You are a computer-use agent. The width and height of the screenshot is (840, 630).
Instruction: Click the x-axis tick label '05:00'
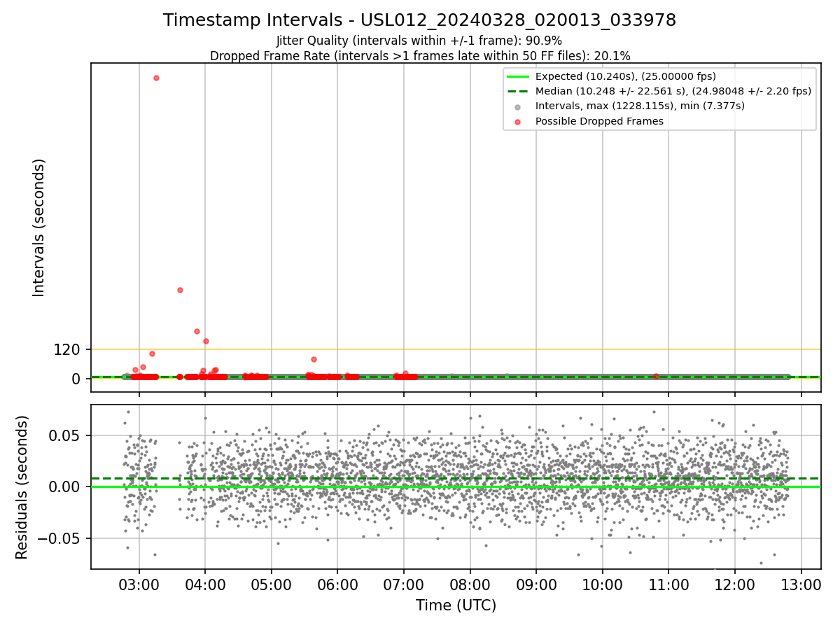point(271,584)
